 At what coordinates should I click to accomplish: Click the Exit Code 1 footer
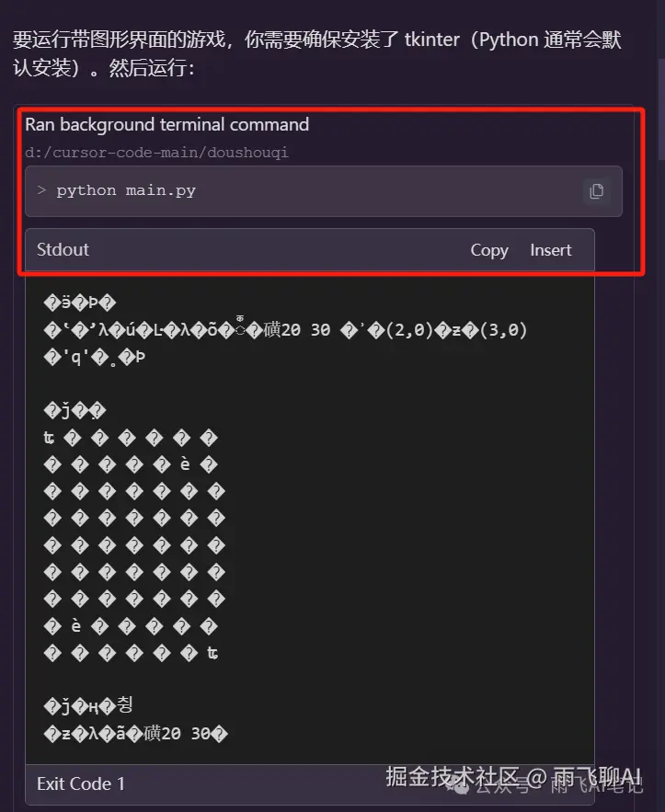(81, 783)
